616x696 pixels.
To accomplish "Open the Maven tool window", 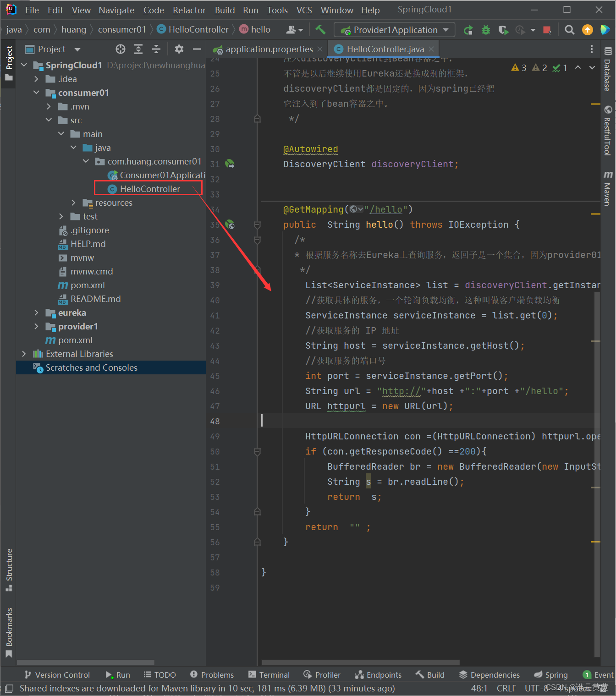I will (608, 188).
